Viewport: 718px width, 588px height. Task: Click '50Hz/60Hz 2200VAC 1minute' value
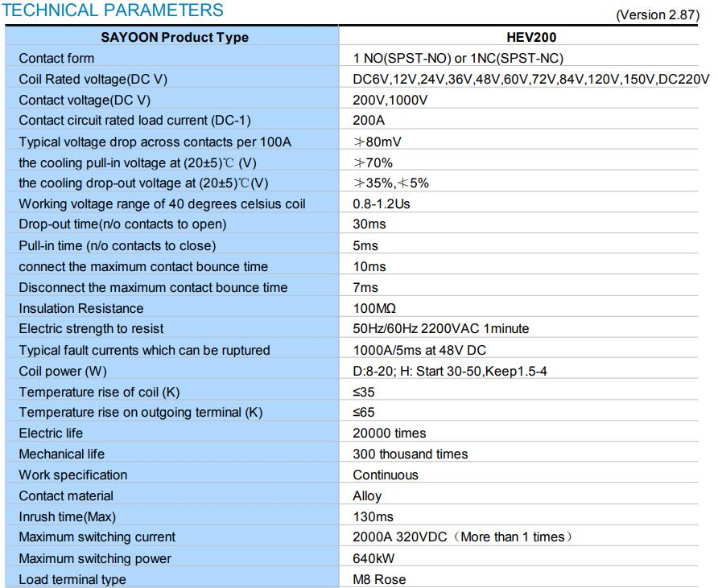[440, 328]
